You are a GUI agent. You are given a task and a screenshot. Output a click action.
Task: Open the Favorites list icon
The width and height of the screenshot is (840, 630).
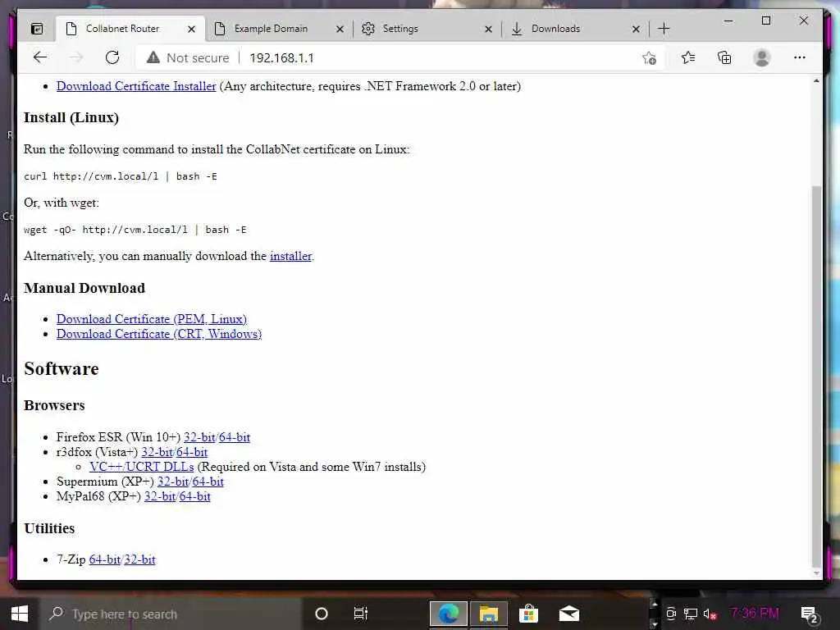(688, 57)
